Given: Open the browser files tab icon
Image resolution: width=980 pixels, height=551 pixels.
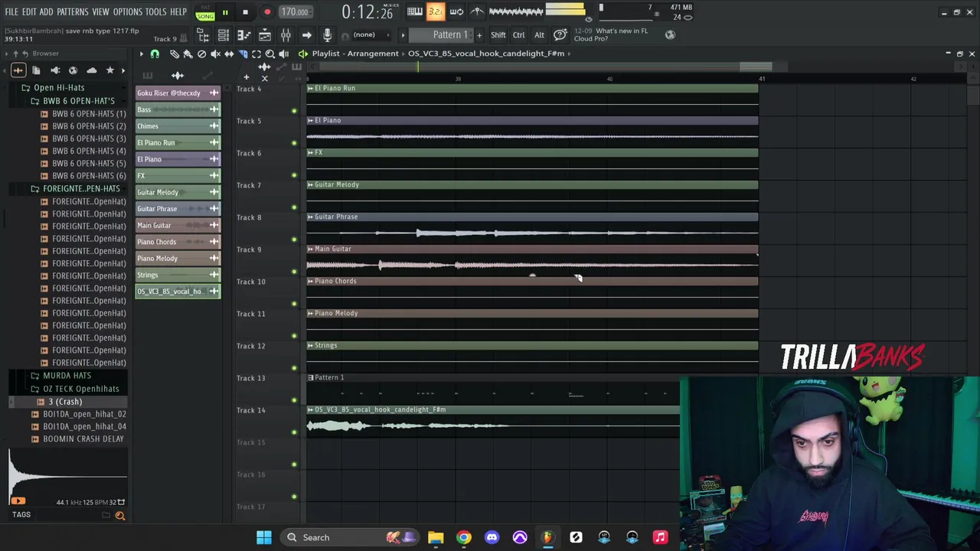Looking at the screenshot, I should [x=36, y=70].
